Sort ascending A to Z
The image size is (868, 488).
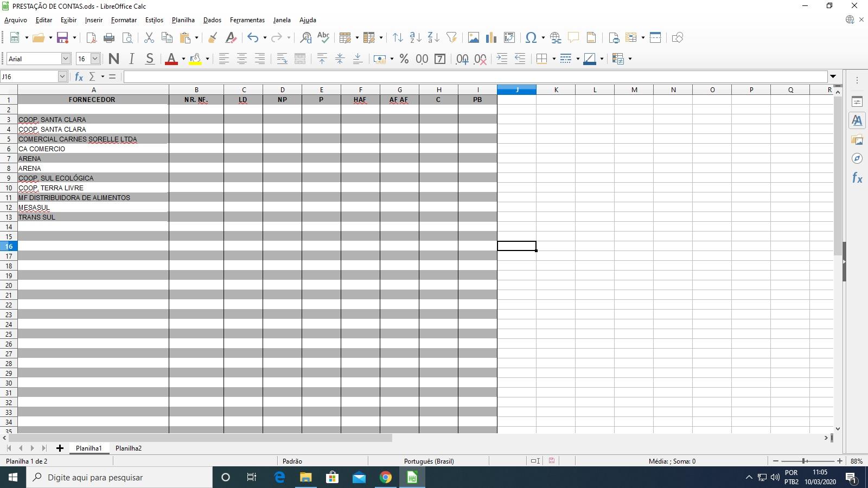coord(416,37)
